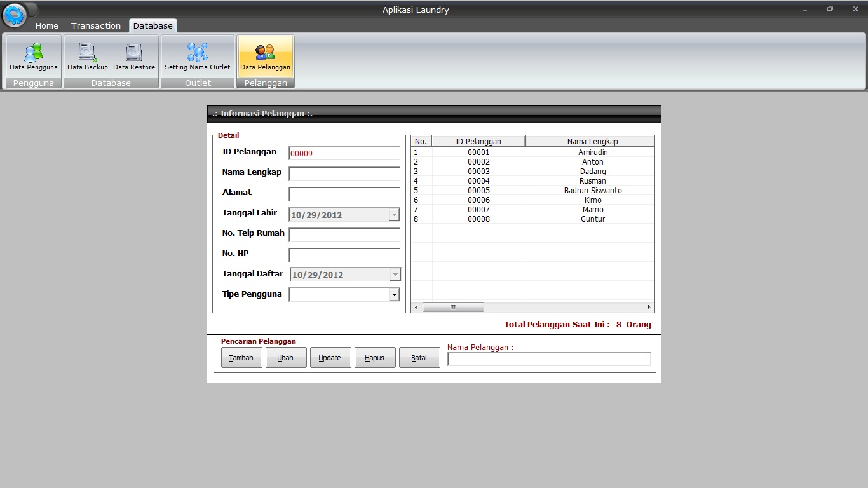Click the Ubah button
Image resolution: width=868 pixels, height=488 pixels.
point(285,357)
